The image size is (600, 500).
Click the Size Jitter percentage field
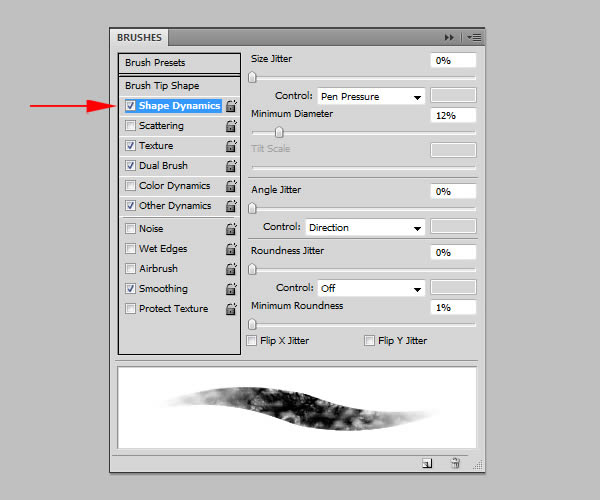coord(453,60)
